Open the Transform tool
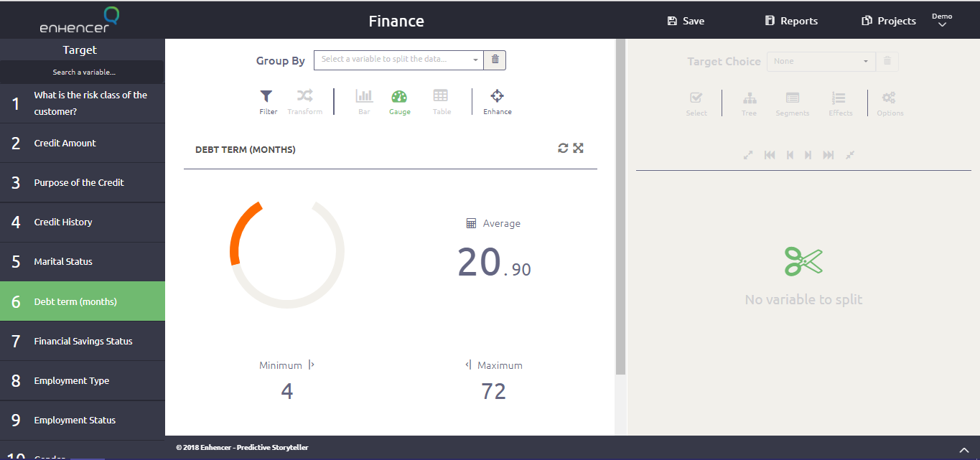Image resolution: width=980 pixels, height=460 pixels. point(305,102)
